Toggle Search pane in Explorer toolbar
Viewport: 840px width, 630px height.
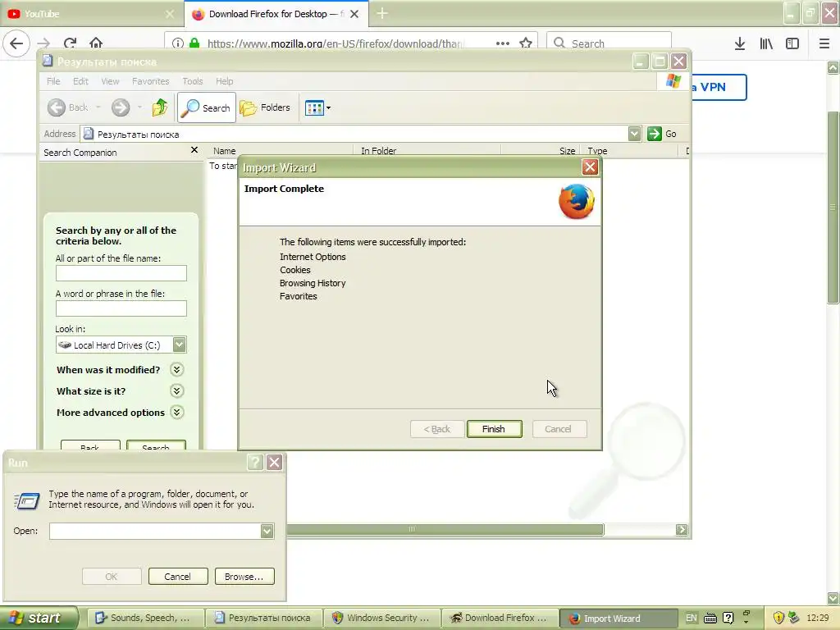click(207, 107)
